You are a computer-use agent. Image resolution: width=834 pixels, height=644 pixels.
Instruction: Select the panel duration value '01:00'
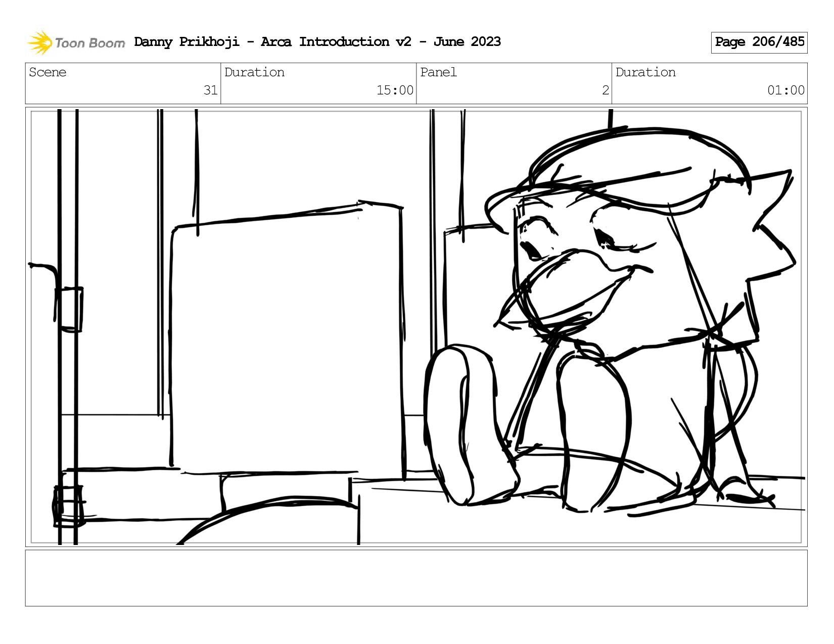[786, 90]
